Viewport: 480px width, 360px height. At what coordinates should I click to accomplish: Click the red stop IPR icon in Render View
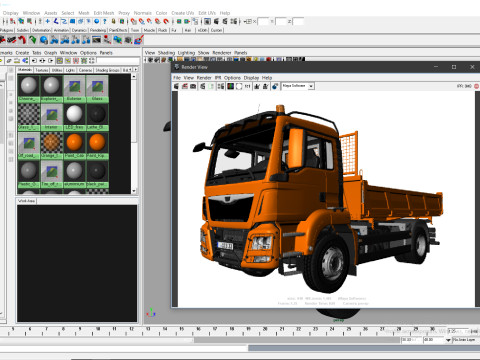(x=477, y=86)
